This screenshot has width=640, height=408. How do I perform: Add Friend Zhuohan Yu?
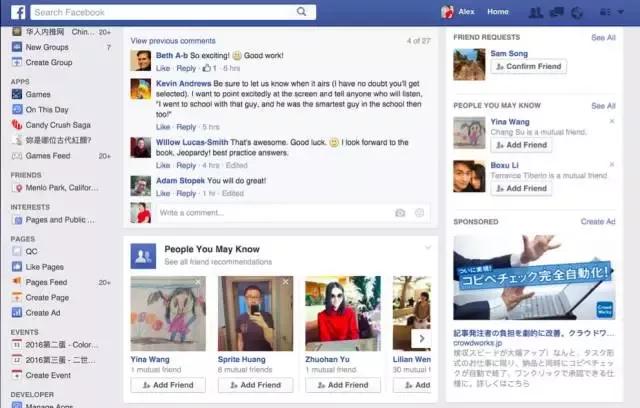click(343, 385)
